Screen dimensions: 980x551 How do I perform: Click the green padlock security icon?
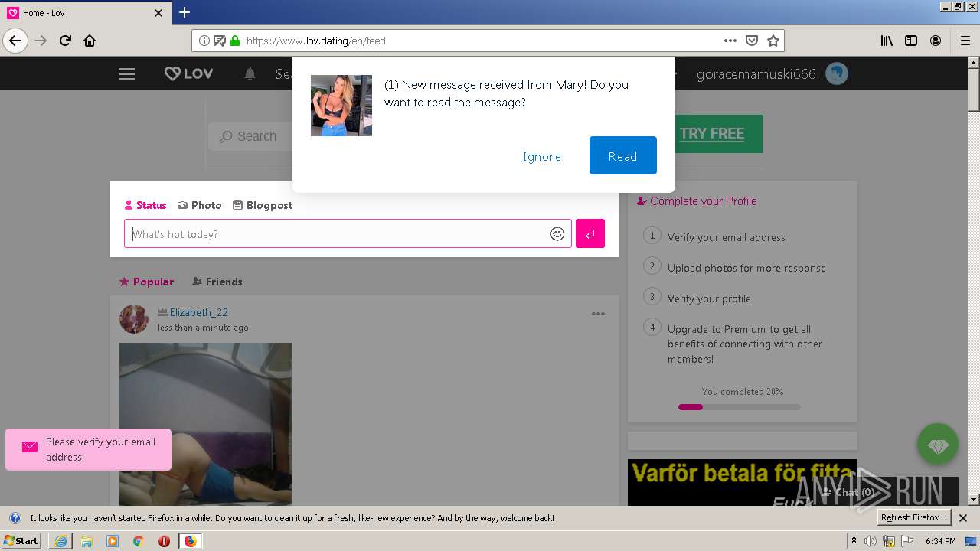point(234,41)
